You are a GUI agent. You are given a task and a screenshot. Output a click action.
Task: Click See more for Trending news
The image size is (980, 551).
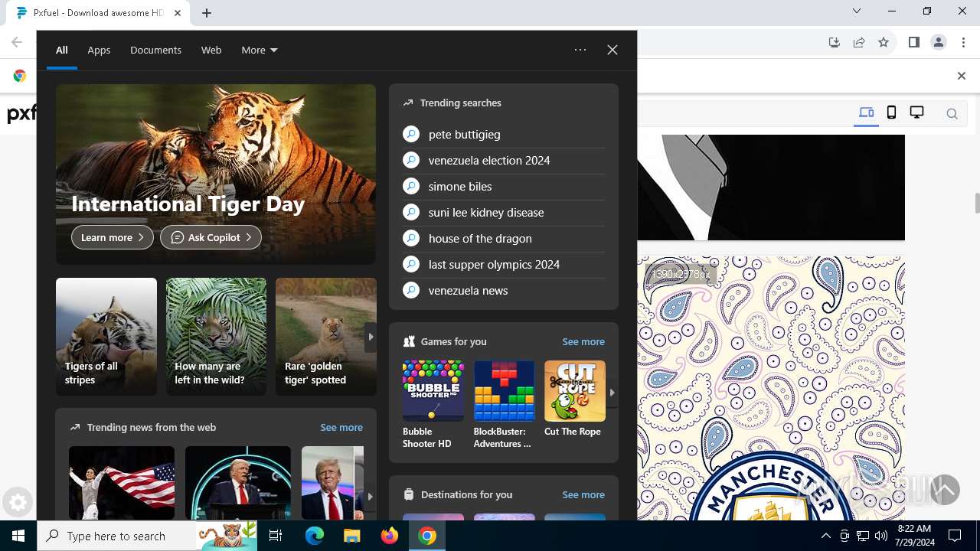point(341,427)
